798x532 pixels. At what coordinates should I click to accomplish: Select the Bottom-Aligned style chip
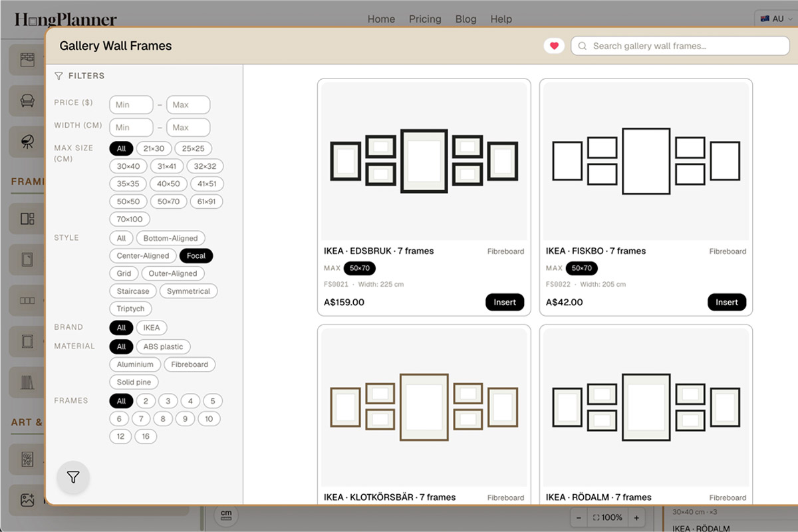[x=171, y=238]
